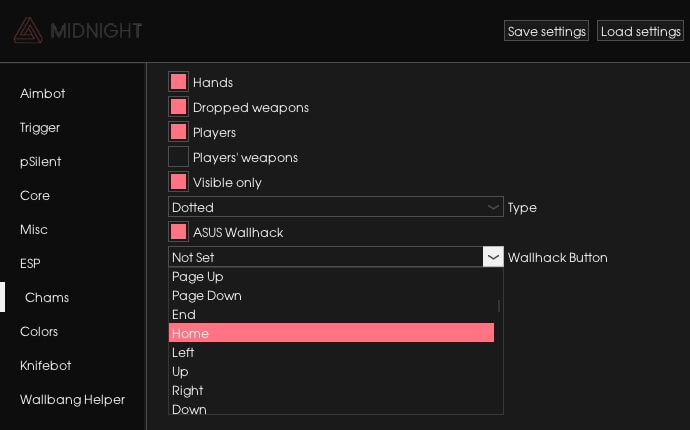Viewport: 690px width, 430px height.
Task: Turn off ASUS Wallhack checkbox
Action: tap(179, 232)
